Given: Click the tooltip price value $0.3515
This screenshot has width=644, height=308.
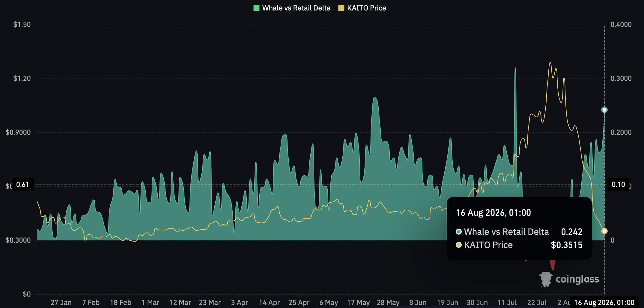Looking at the screenshot, I should click(567, 245).
